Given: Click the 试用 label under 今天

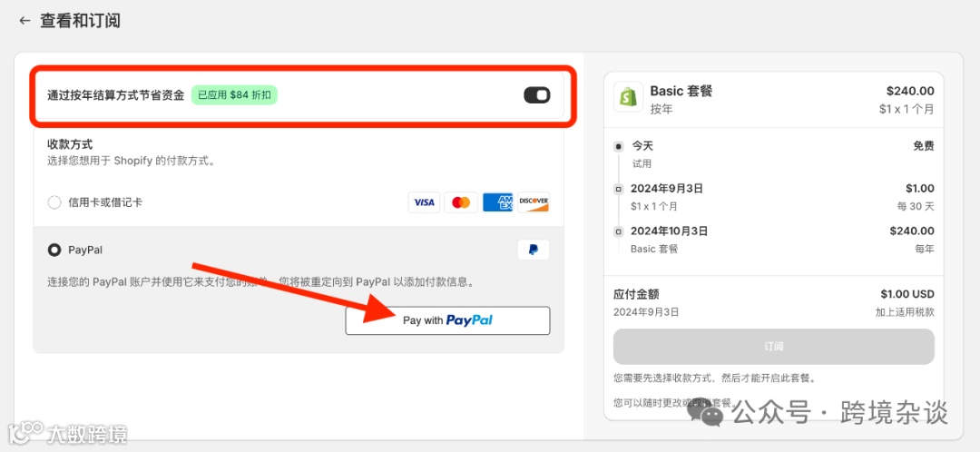Looking at the screenshot, I should click(x=642, y=163).
